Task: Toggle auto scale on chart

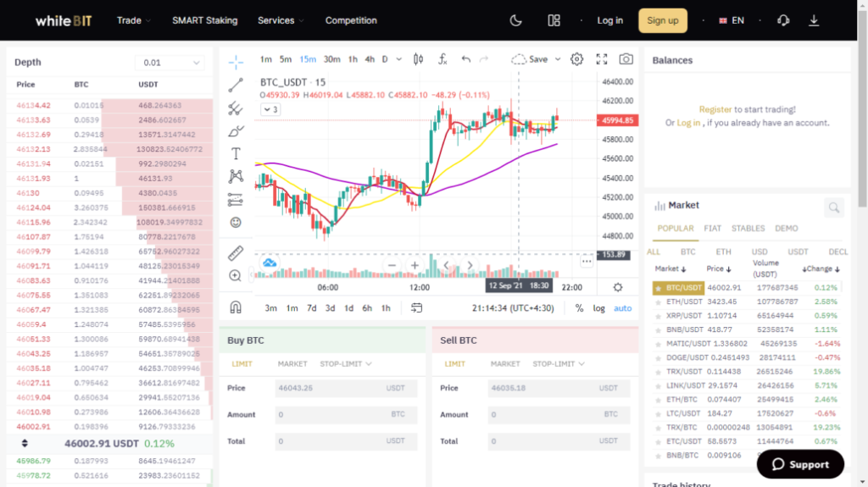Action: click(x=623, y=308)
